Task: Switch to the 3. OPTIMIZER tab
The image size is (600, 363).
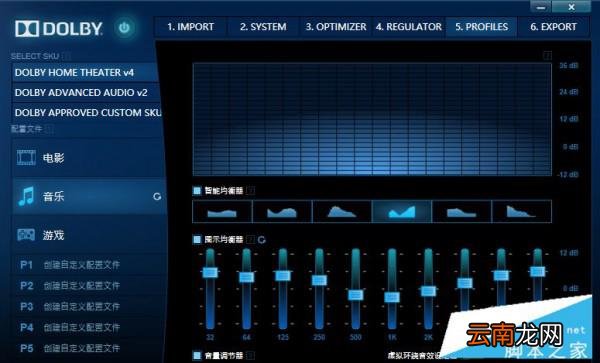Action: tap(336, 27)
